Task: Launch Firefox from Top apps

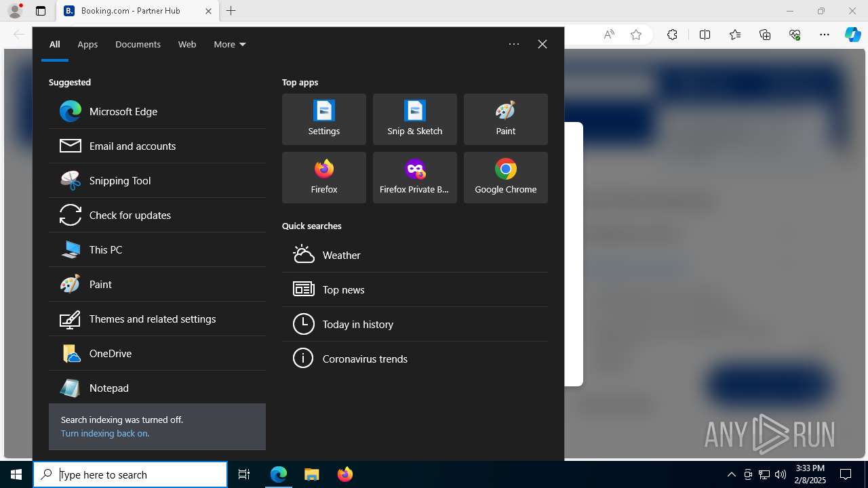Action: coord(324,178)
